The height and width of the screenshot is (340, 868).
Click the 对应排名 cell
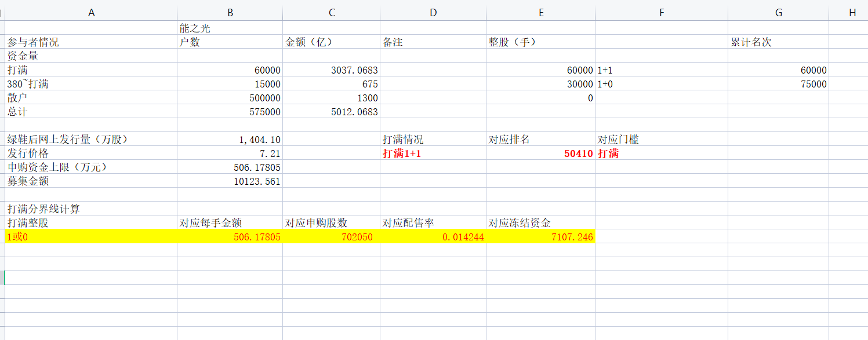pyautogui.click(x=541, y=139)
